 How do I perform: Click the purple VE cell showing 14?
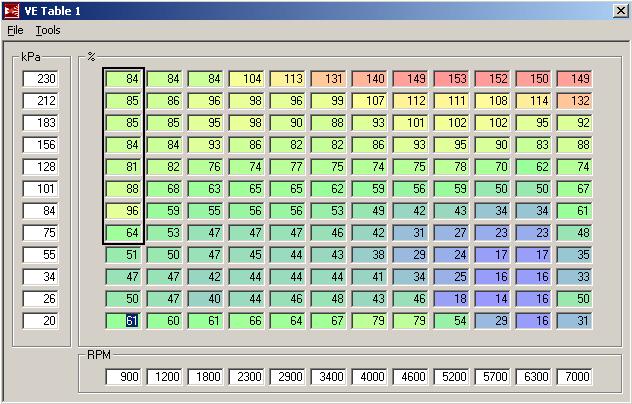tap(493, 298)
